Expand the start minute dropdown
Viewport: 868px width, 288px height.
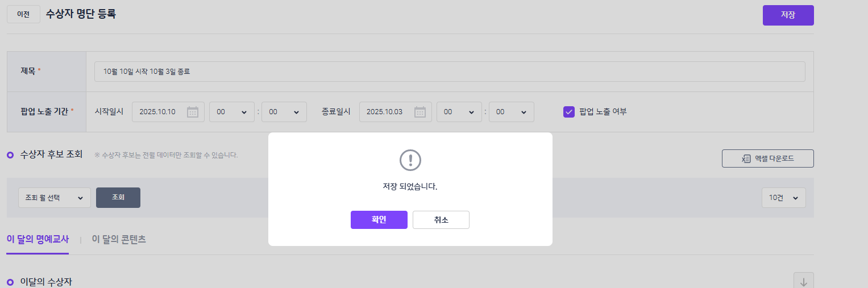pyautogui.click(x=284, y=112)
